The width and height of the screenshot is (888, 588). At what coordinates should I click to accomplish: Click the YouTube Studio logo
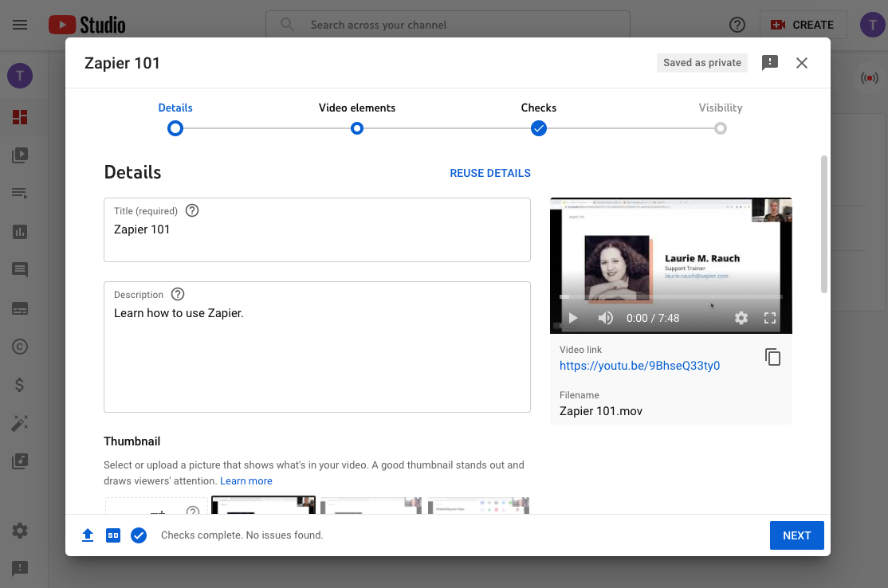coord(87,25)
